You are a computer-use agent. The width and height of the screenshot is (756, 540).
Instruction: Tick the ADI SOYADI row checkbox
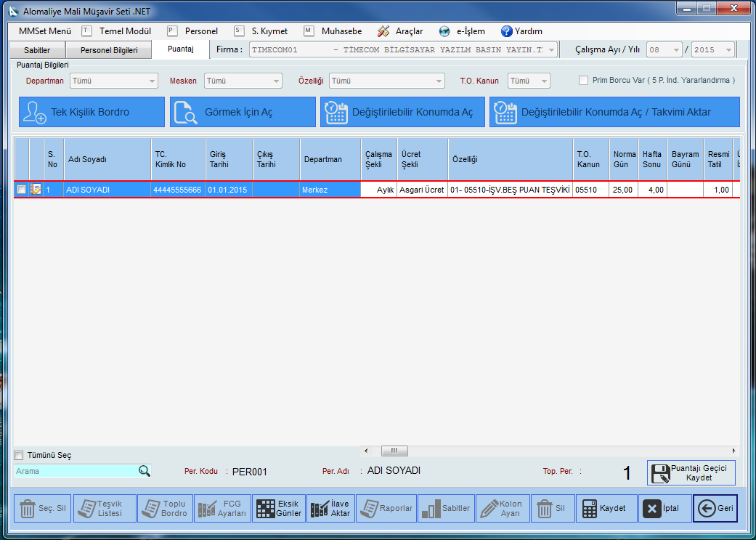[21, 190]
